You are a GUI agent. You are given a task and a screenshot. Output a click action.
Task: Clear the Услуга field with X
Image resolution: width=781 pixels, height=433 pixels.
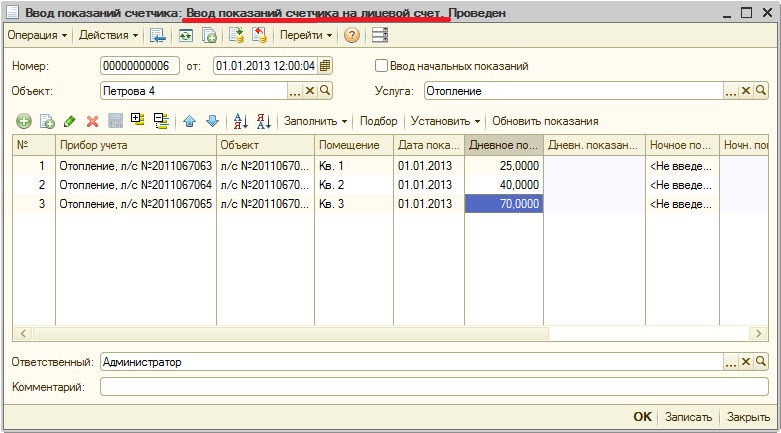tap(745, 91)
